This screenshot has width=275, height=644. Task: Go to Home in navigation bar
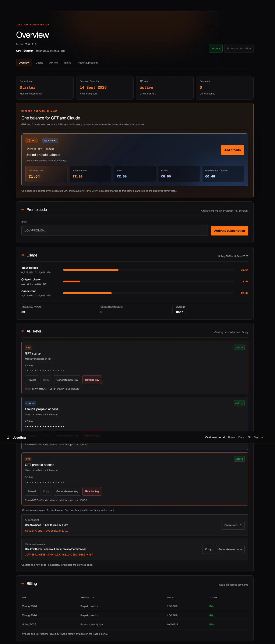pos(232,437)
